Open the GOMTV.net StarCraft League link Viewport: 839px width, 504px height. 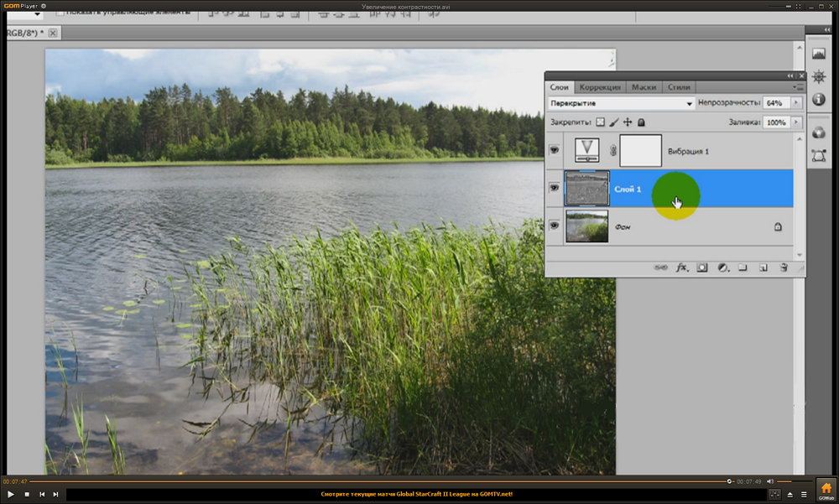(417, 494)
